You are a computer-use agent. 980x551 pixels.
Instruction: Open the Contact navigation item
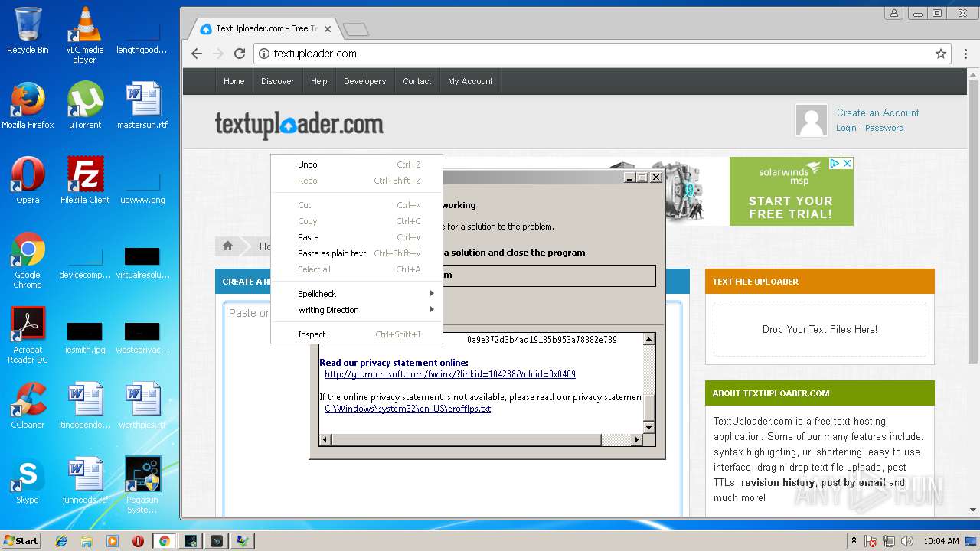417,81
